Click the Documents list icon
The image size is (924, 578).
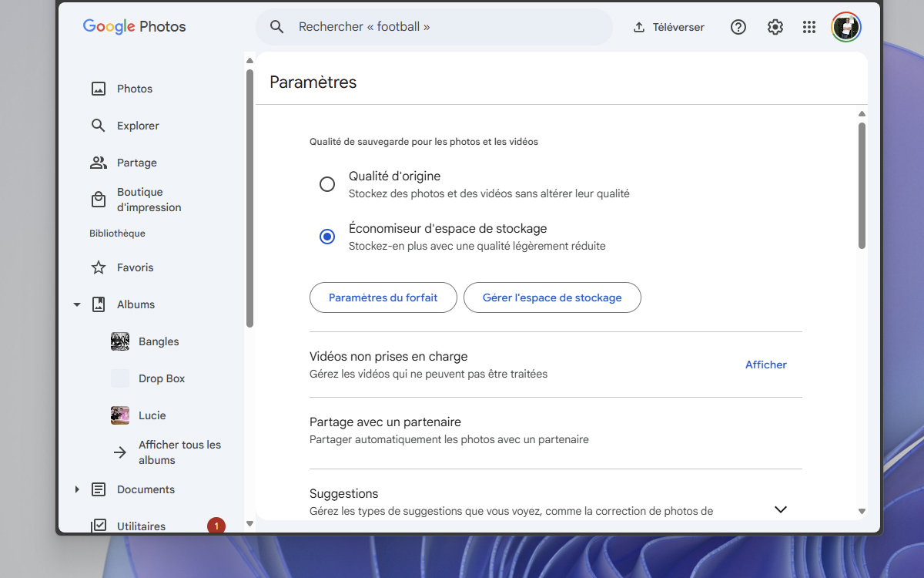[99, 489]
